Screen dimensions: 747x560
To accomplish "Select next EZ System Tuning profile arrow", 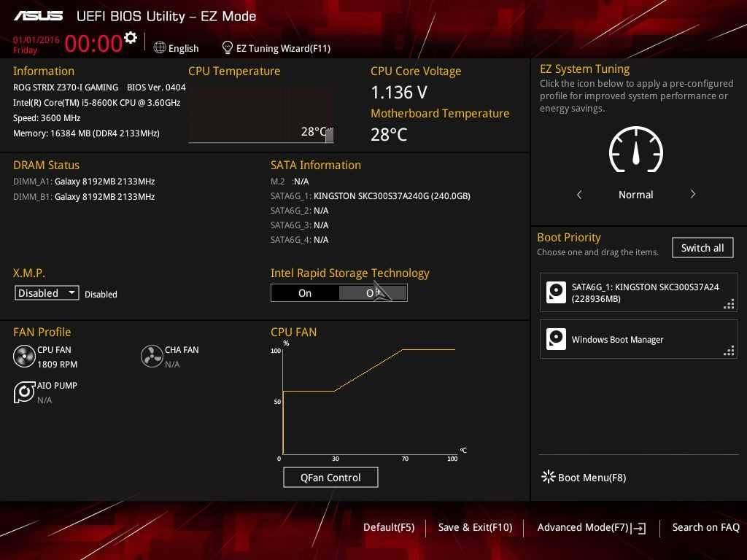I will point(692,195).
